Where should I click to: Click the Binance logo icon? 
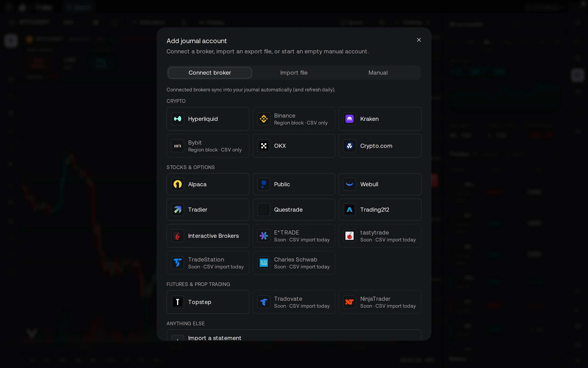pyautogui.click(x=264, y=119)
